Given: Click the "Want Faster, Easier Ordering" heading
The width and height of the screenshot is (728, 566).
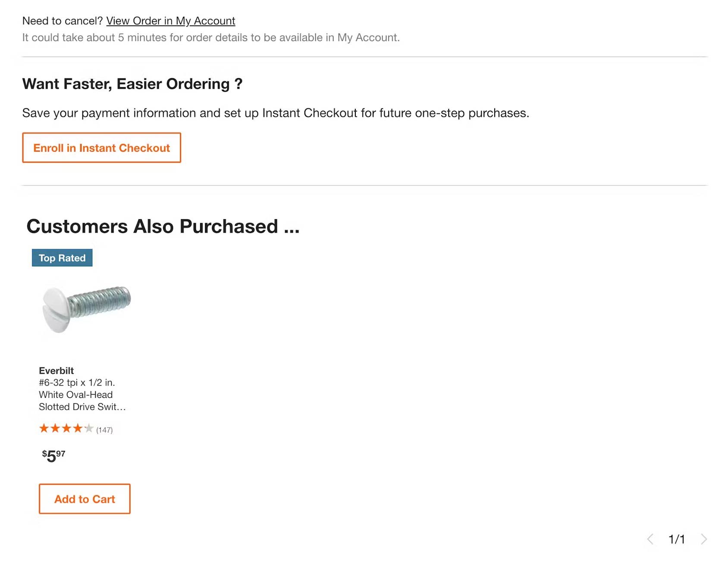Looking at the screenshot, I should pyautogui.click(x=132, y=84).
